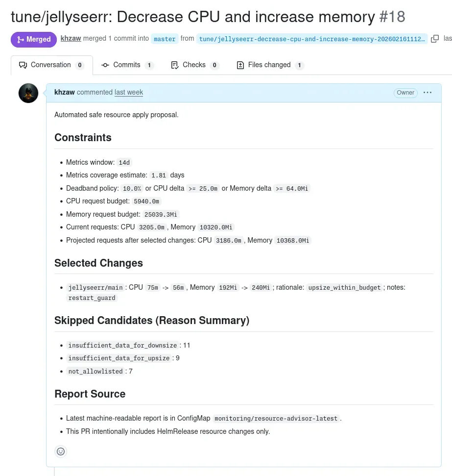Screen dimensions: 452x476
Task: Click the Commits count indicator showing 1
Action: click(x=149, y=65)
